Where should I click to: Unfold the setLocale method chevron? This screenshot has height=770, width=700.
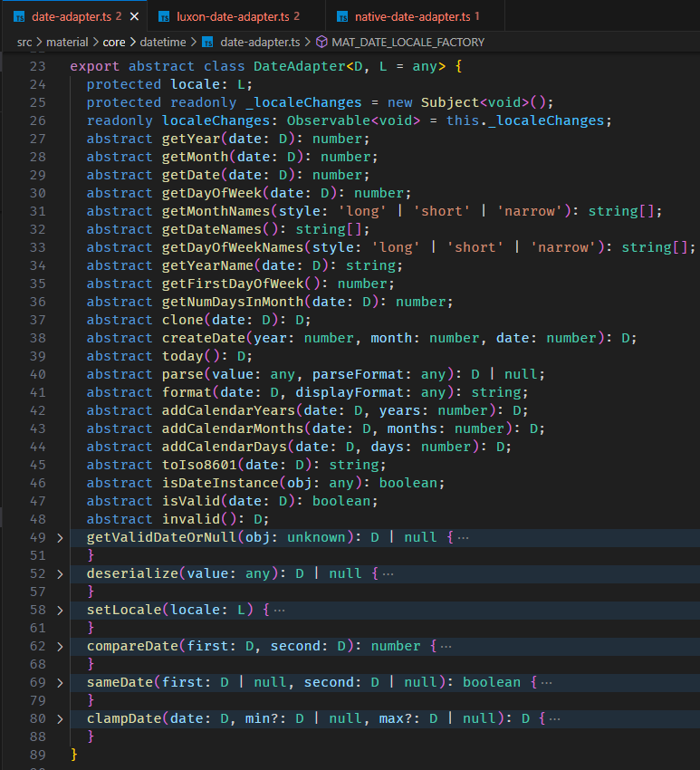60,611
